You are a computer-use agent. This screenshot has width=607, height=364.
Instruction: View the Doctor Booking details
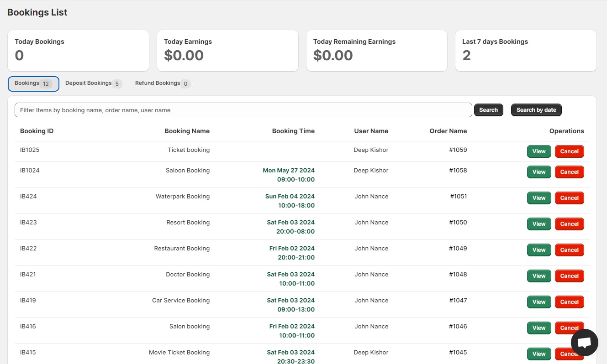click(x=539, y=276)
